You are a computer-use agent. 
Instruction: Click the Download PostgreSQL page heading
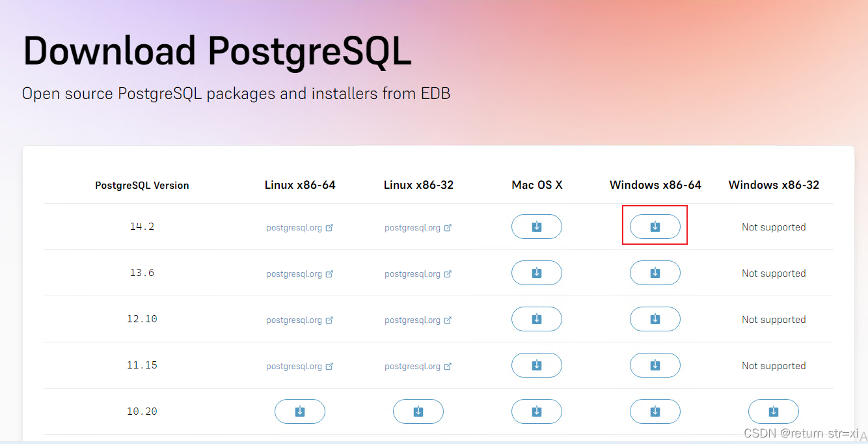(x=217, y=52)
